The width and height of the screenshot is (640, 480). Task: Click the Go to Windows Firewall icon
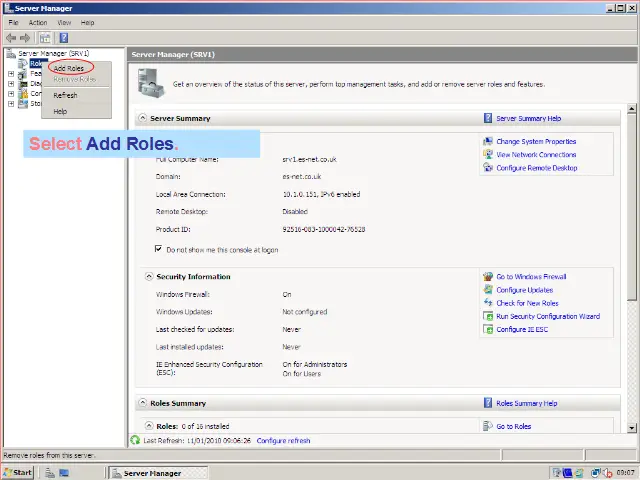click(x=488, y=277)
